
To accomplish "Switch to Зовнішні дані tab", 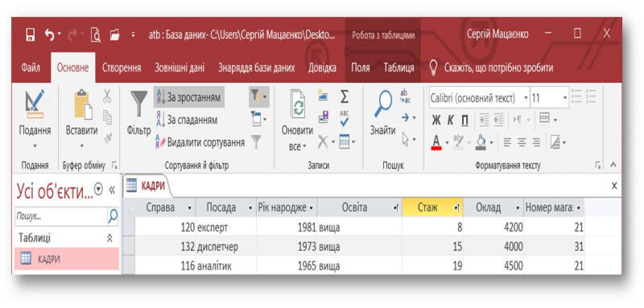I will tap(180, 68).
